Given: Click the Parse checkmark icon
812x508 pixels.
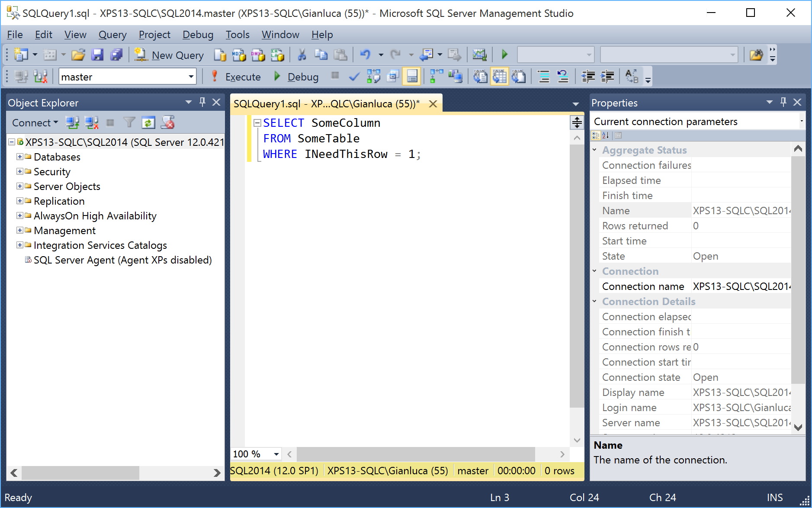Looking at the screenshot, I should (x=354, y=77).
